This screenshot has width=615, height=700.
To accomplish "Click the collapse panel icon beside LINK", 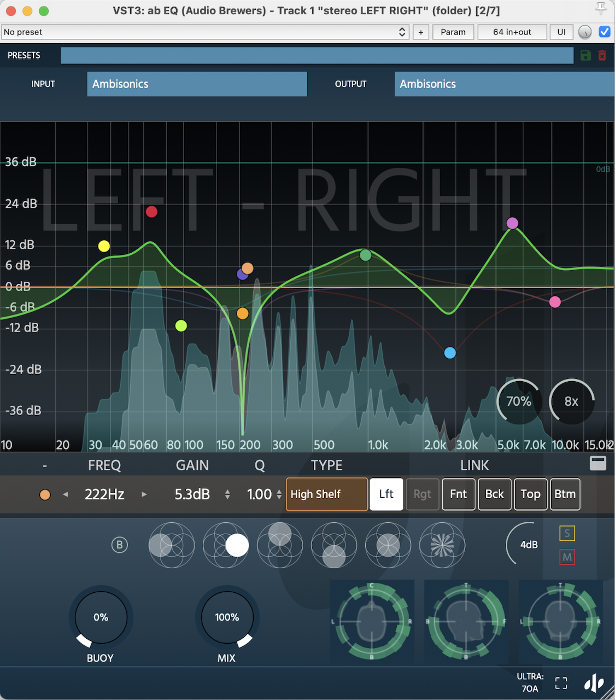I will point(598,463).
